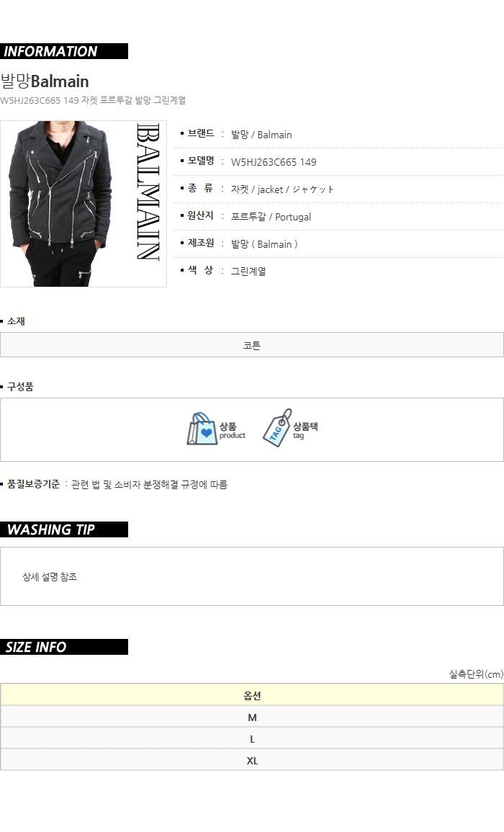Click the SIZE INFO section header
The width and height of the screenshot is (504, 832).
pos(63,647)
